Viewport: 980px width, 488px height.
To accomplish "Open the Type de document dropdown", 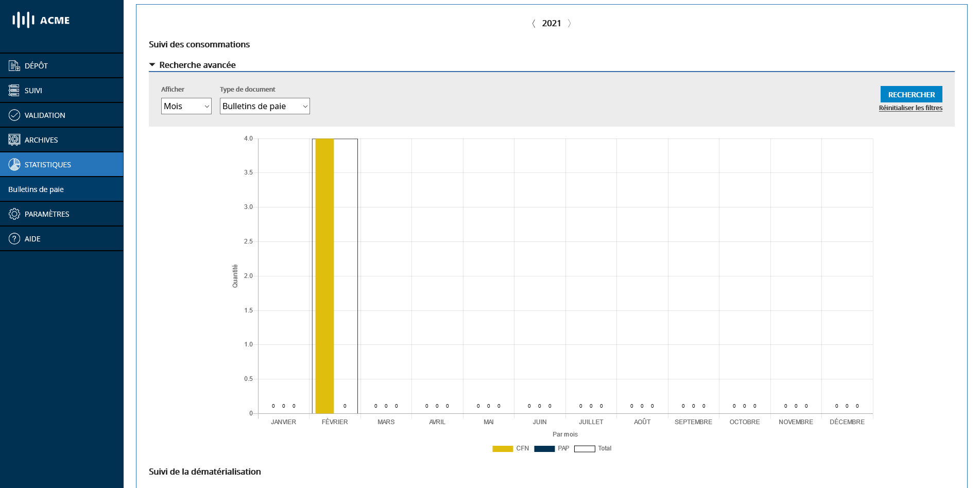I will 265,106.
